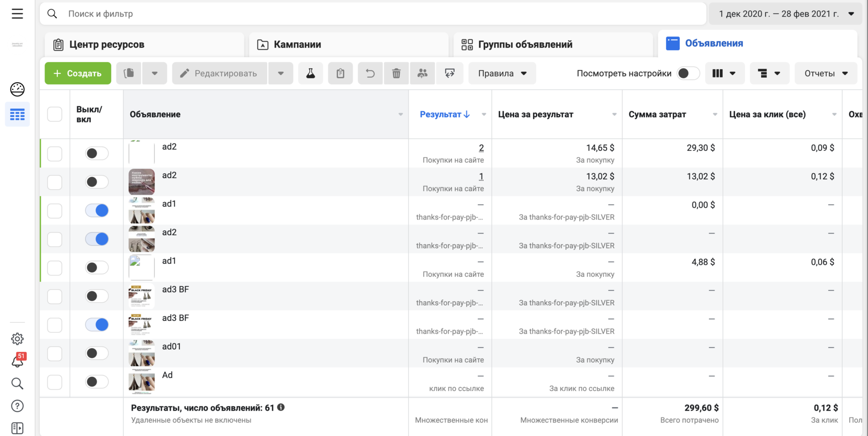This screenshot has width=868, height=436.
Task: Expand the Правила dropdown
Action: coord(502,73)
